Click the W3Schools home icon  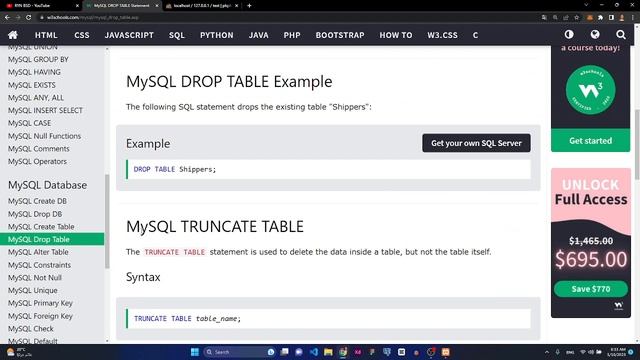click(13, 35)
